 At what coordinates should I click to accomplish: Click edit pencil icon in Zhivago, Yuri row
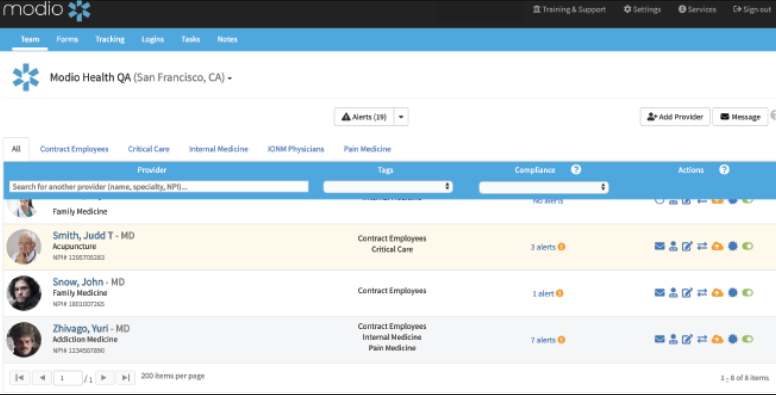tap(687, 339)
